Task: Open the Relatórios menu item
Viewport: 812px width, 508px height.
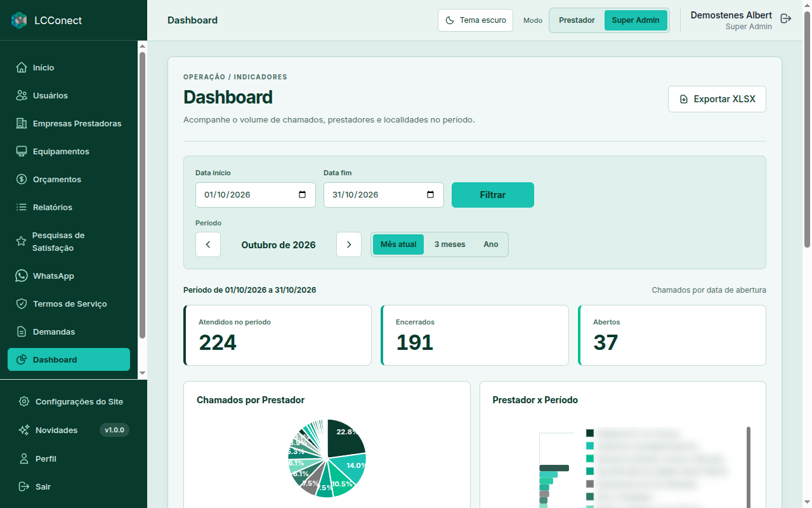Action: [69, 207]
